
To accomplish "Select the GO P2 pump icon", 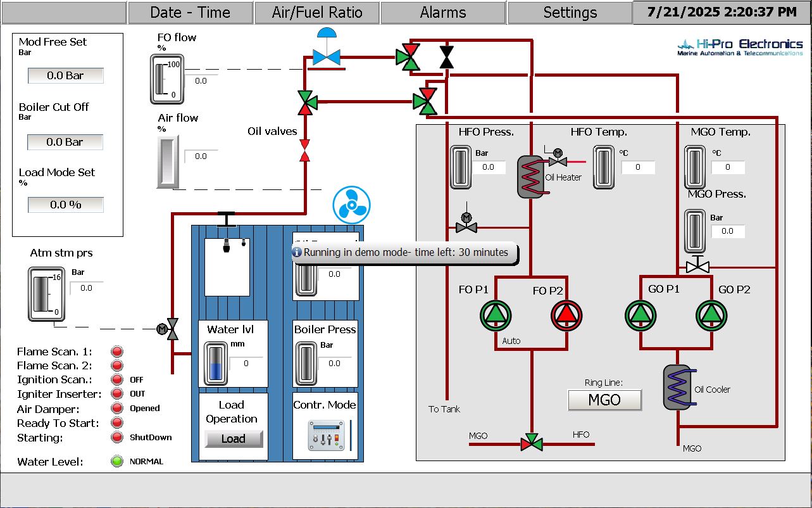I will click(x=711, y=315).
